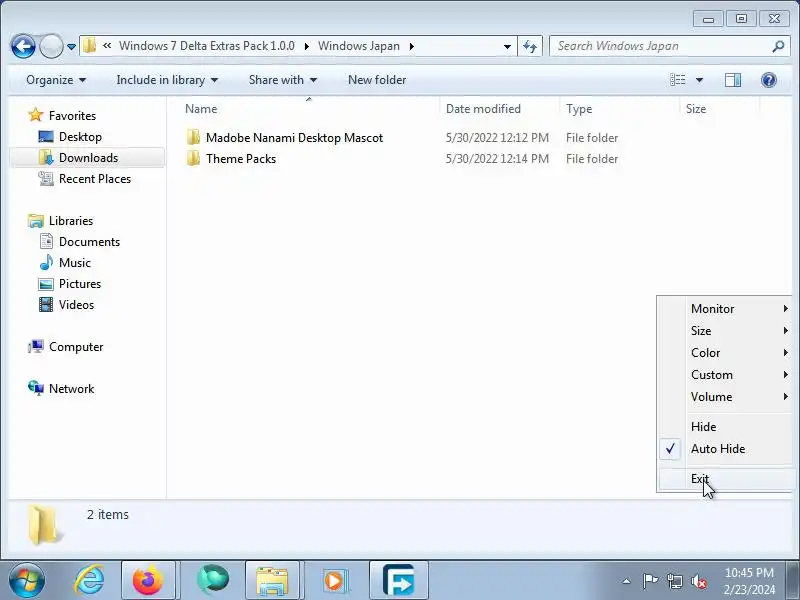Click the magnifier search icon
This screenshot has width=800, height=600.
[x=778, y=46]
